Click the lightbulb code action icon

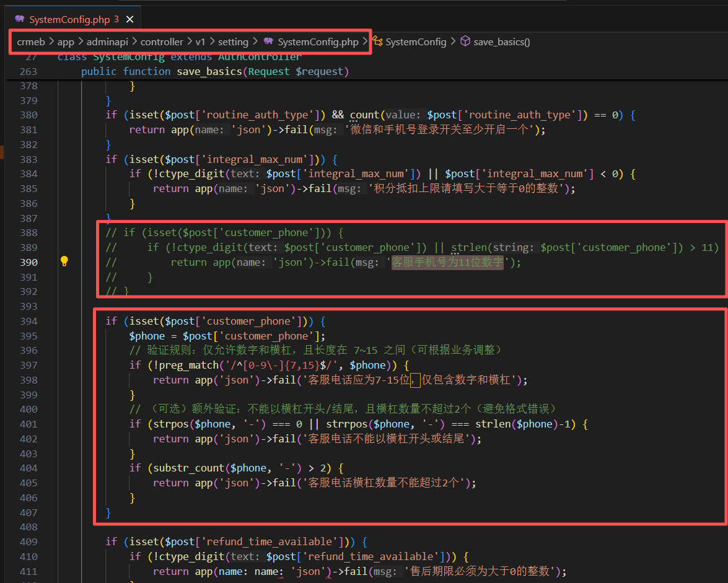64,261
